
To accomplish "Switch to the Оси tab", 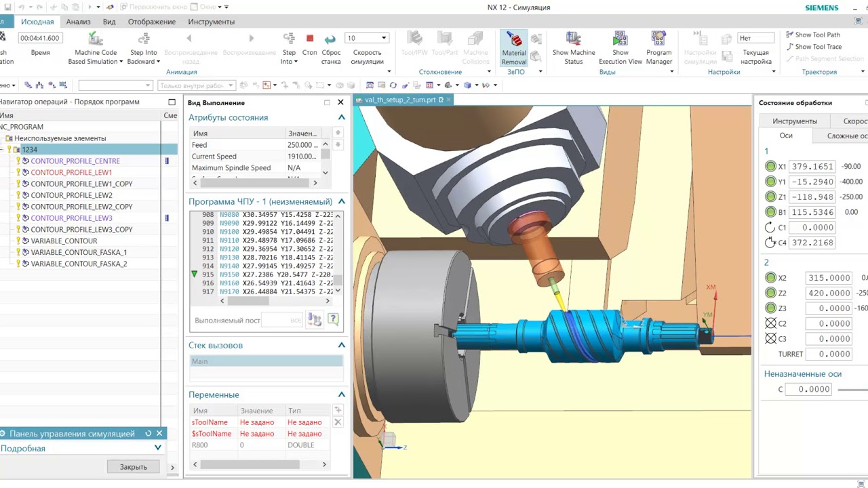I will pos(785,136).
